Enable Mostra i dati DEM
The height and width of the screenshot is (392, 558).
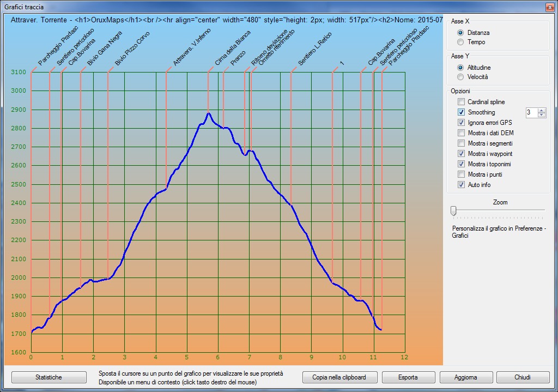462,133
